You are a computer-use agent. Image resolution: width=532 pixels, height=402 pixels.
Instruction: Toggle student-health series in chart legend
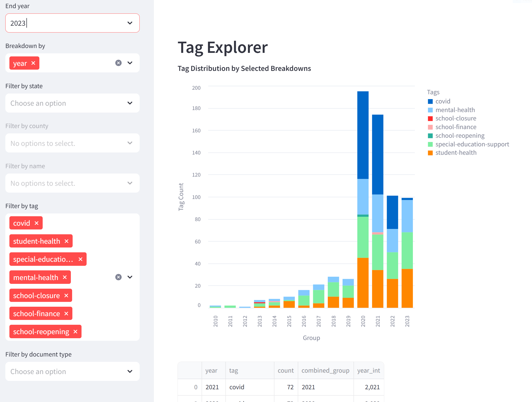(x=456, y=153)
